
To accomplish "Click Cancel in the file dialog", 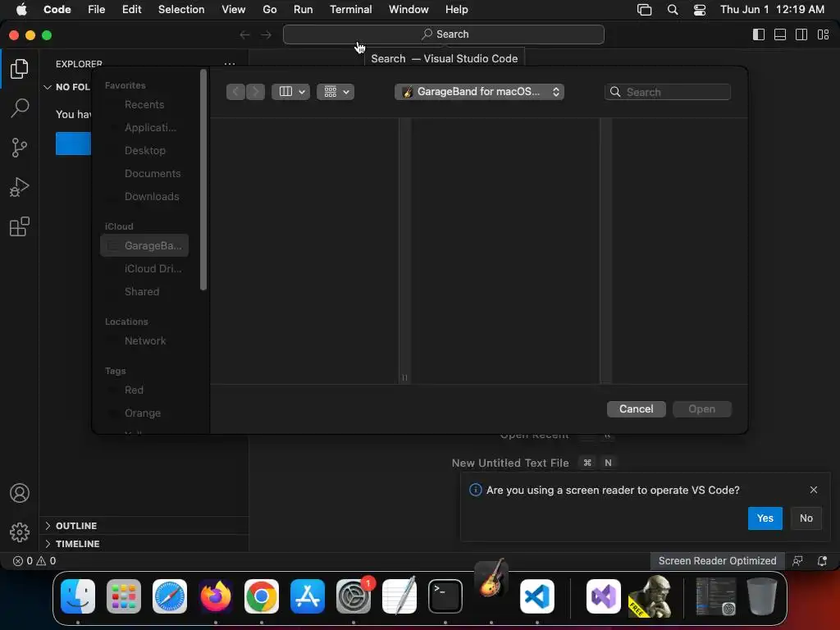I will (x=637, y=409).
